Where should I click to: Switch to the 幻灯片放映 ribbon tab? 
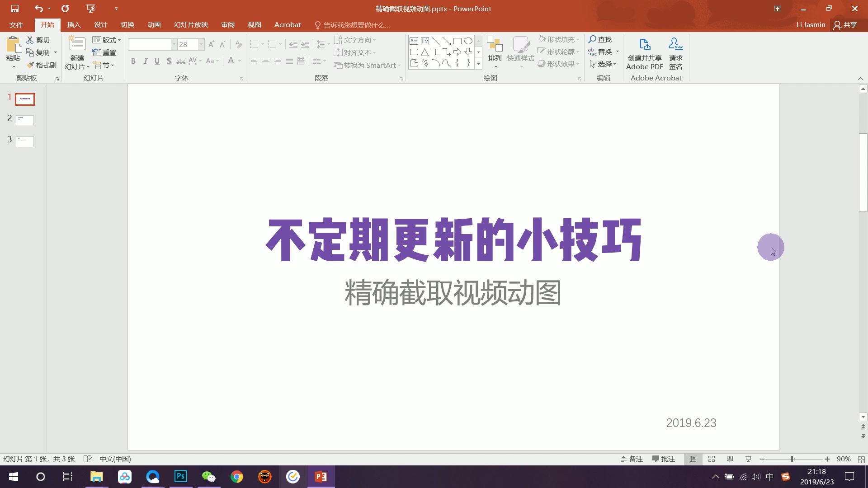tap(190, 25)
